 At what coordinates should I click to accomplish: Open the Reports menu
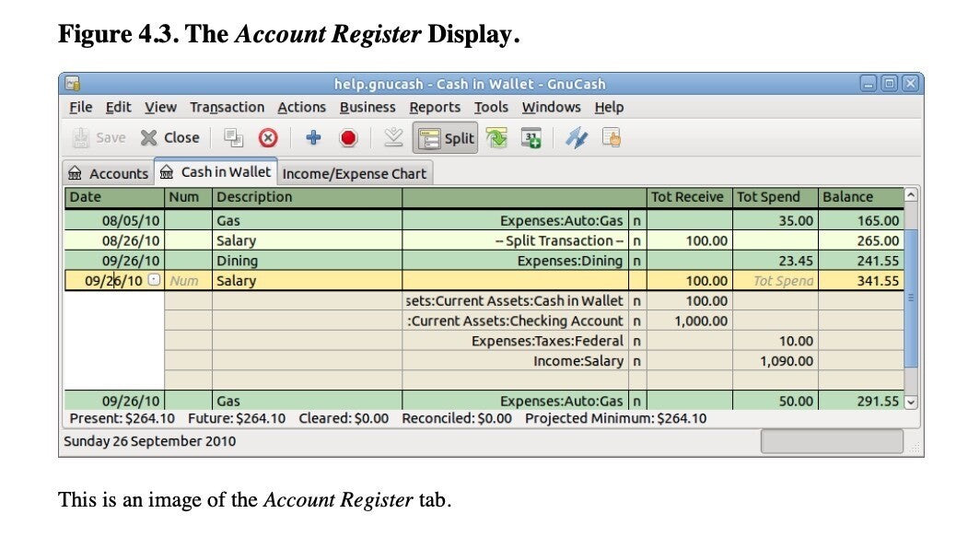(x=435, y=107)
